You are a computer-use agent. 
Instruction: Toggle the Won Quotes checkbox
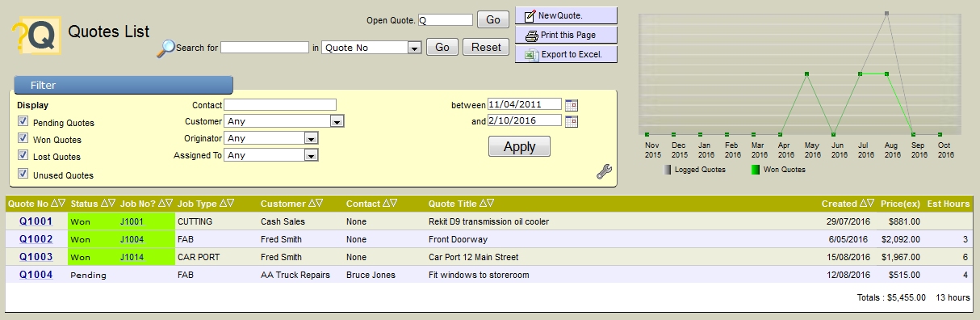23,139
